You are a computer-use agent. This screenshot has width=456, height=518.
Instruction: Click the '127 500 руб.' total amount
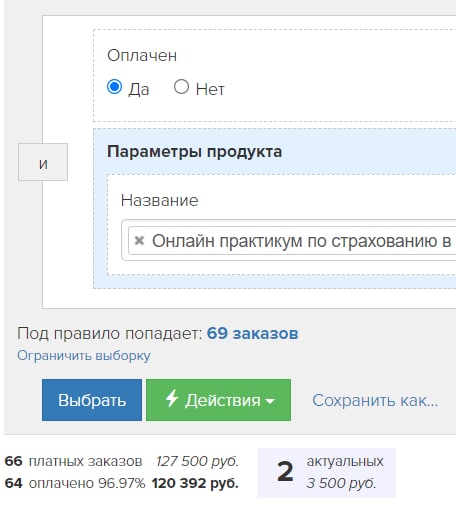(x=197, y=461)
